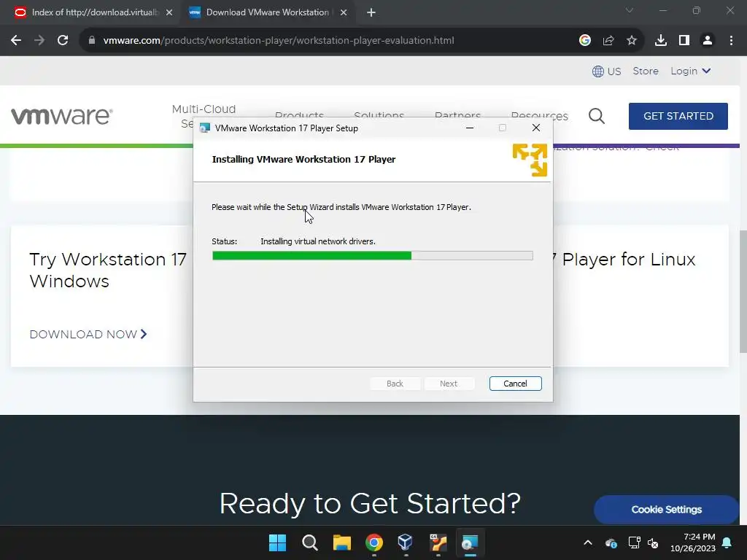Click the page vertical scrollbar
Screen dimensions: 747x560
(743, 290)
